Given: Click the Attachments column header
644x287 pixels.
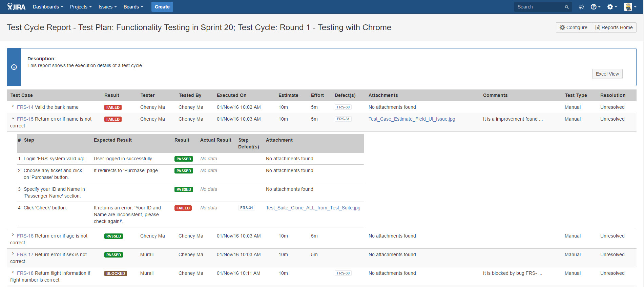Looking at the screenshot, I should click(383, 95).
